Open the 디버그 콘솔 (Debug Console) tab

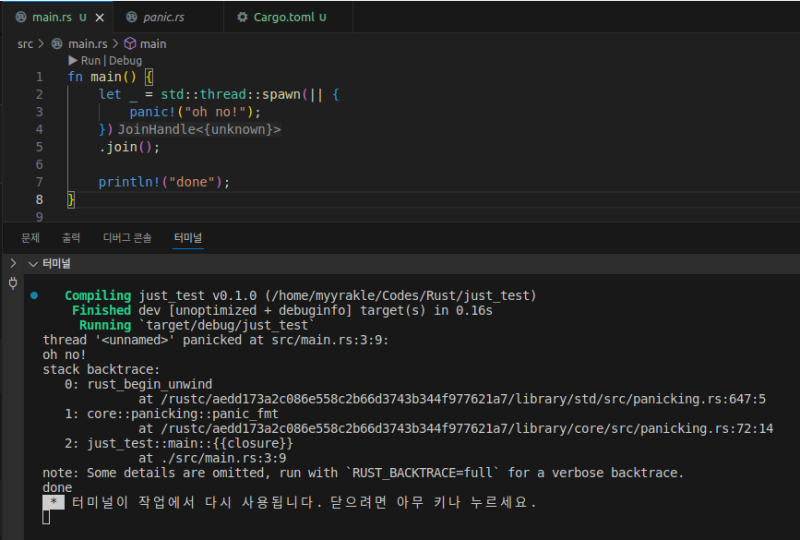(127, 238)
